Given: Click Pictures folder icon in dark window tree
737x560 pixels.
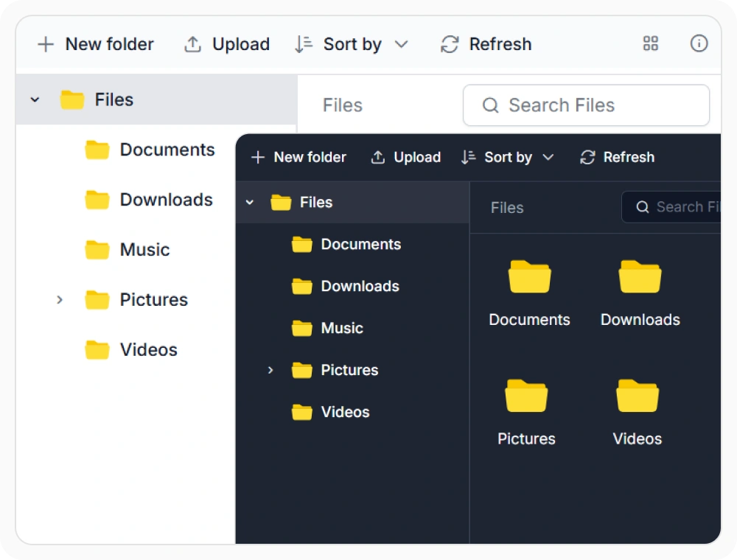Looking at the screenshot, I should pos(301,370).
